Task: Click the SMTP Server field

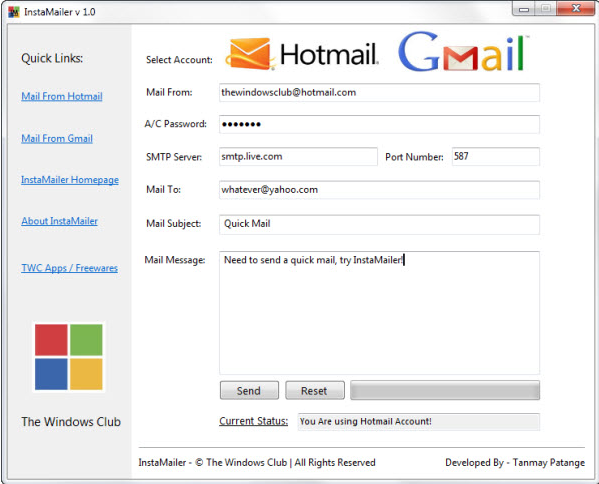Action: (298, 156)
